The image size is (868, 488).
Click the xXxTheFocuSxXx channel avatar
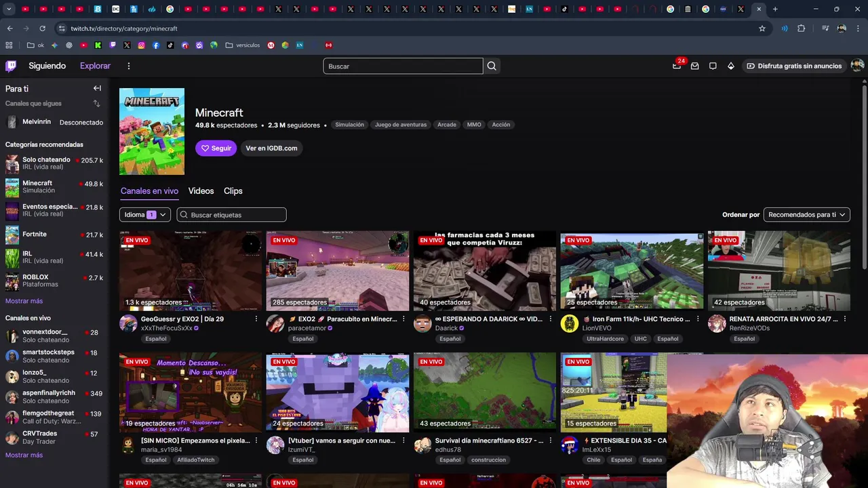tap(128, 323)
